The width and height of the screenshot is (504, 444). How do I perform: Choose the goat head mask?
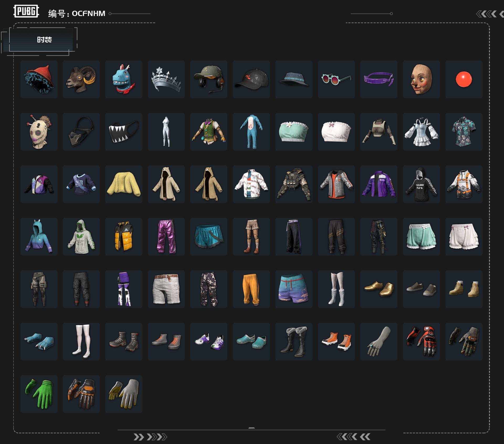point(81,79)
